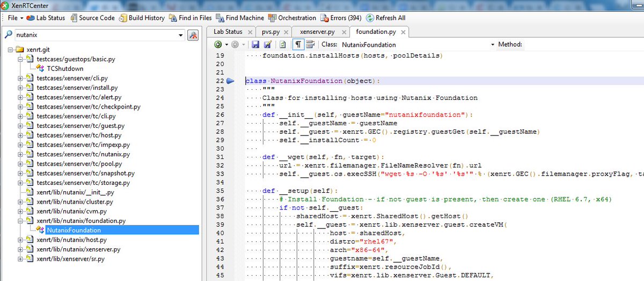Click green navigate-back arrow in editor toolbar
This screenshot has width=644, height=281.
pos(218,45)
